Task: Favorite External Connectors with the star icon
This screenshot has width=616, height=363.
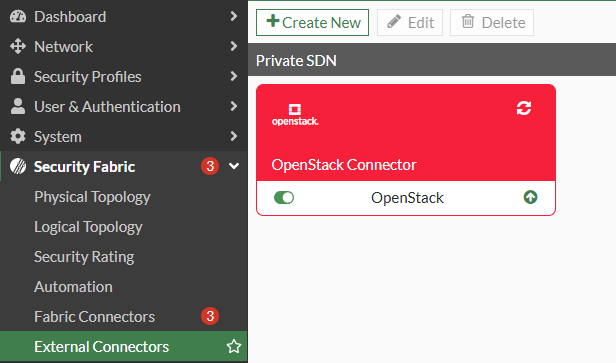Action: [x=234, y=346]
